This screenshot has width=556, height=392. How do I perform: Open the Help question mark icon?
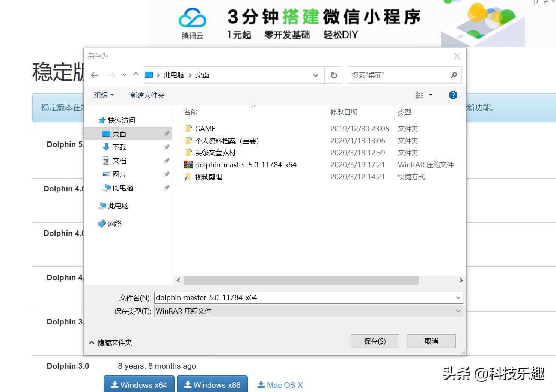coord(453,95)
